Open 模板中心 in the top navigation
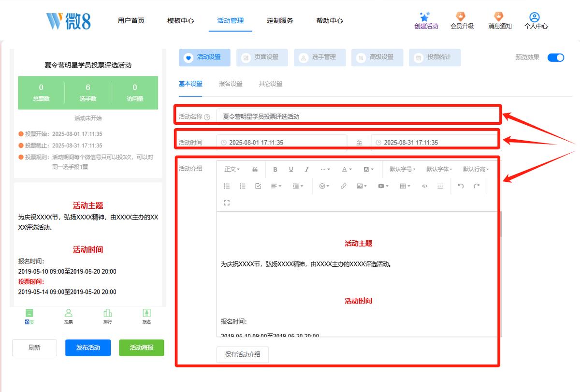Viewport: 580px width, 392px height. (x=180, y=21)
